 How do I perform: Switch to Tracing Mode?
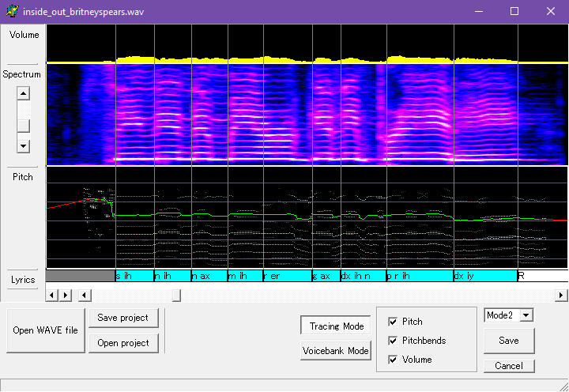336,326
